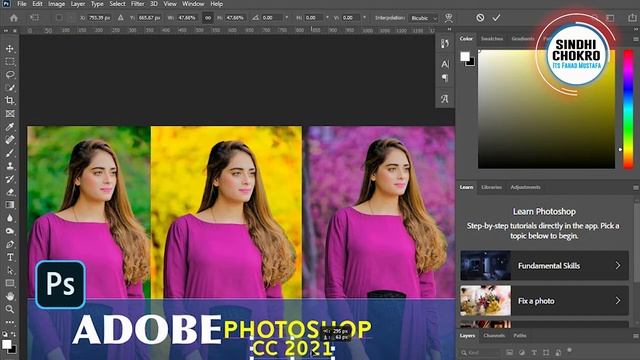Switch to the Adjustments tab
Viewport: 640px width, 360px height.
click(x=525, y=187)
